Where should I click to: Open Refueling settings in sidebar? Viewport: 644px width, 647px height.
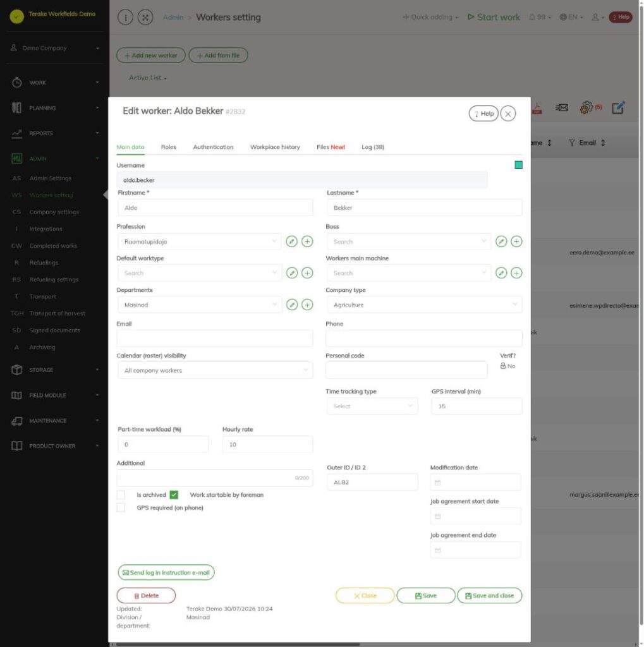[x=54, y=279]
